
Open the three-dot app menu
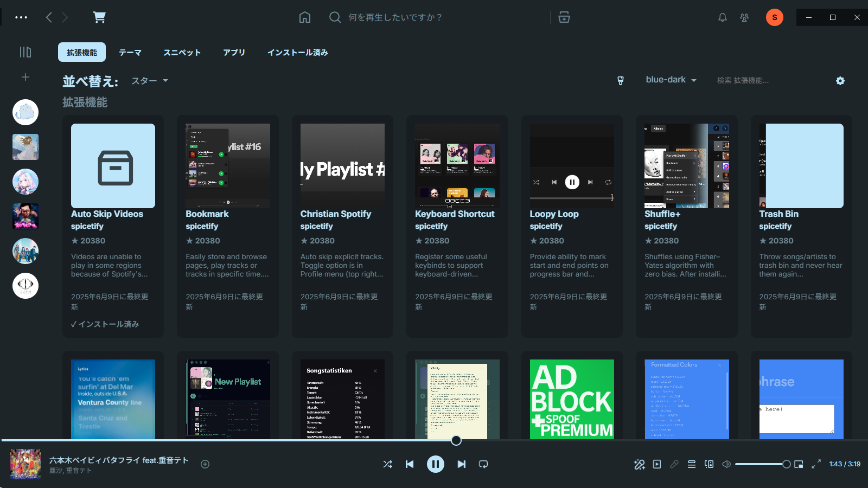(x=21, y=17)
